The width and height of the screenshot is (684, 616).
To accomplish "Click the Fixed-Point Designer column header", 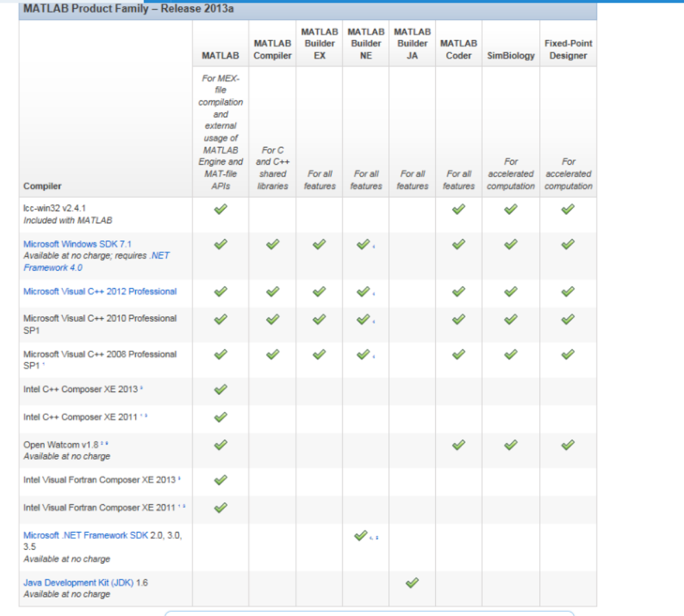I will (x=568, y=49).
